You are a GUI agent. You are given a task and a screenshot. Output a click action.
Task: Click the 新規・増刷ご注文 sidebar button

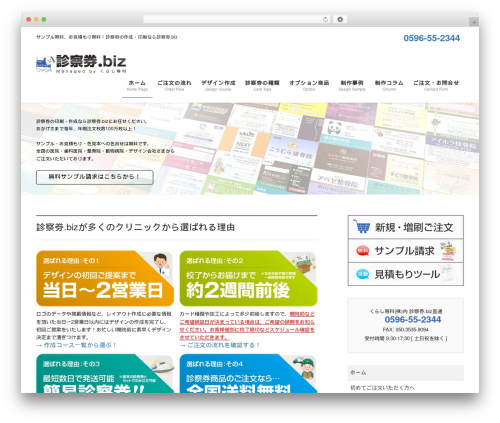point(406,227)
